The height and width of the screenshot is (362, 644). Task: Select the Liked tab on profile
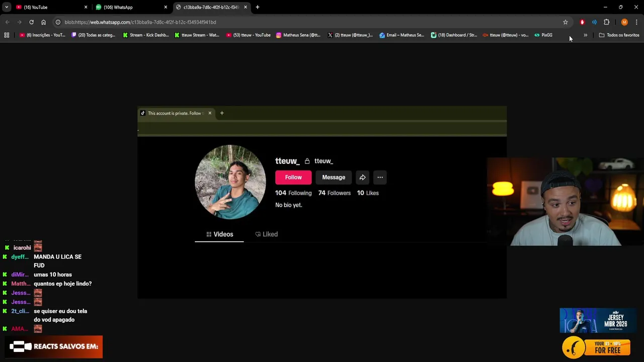pyautogui.click(x=267, y=234)
